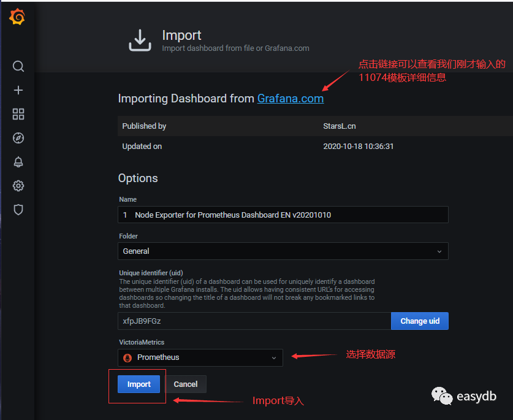Open the Explore compass icon
Screen dimensions: 513x420
pyautogui.click(x=18, y=138)
